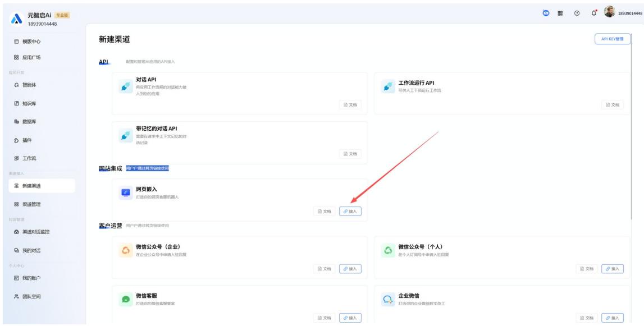Click 接入 for 微信公众号（个人）
Viewport: 644px width, 326px height.
click(613, 269)
